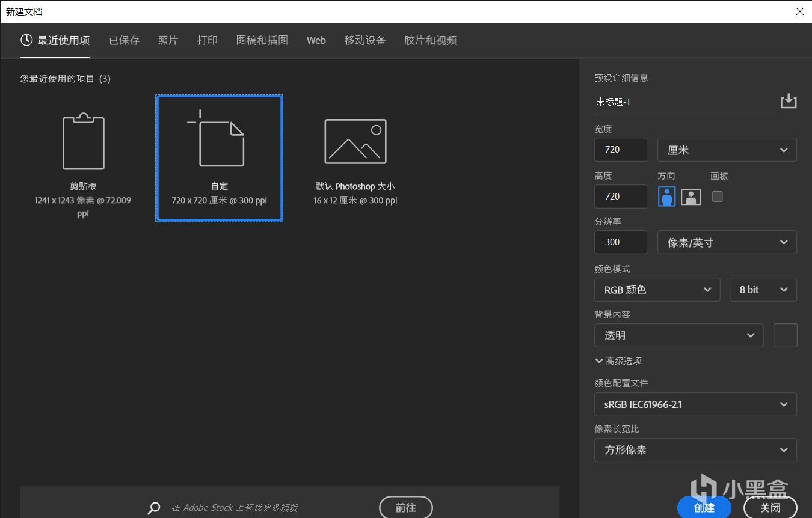Click the 关闭 button
Screen dimensions: 812x518
coord(770,508)
